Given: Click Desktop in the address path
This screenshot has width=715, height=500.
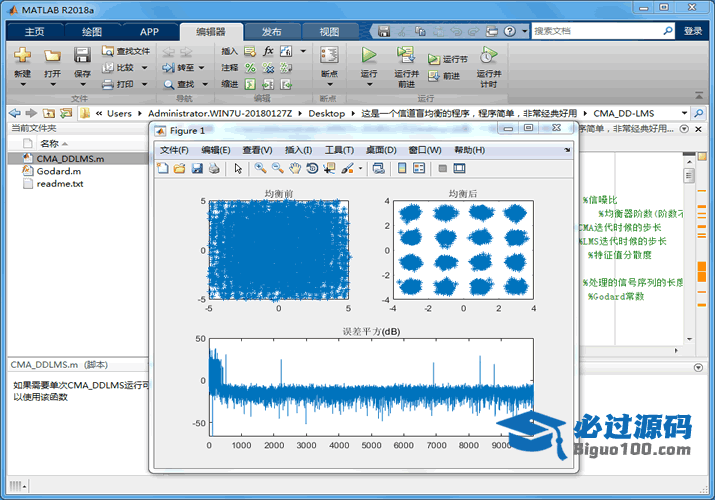Looking at the screenshot, I should [x=326, y=113].
